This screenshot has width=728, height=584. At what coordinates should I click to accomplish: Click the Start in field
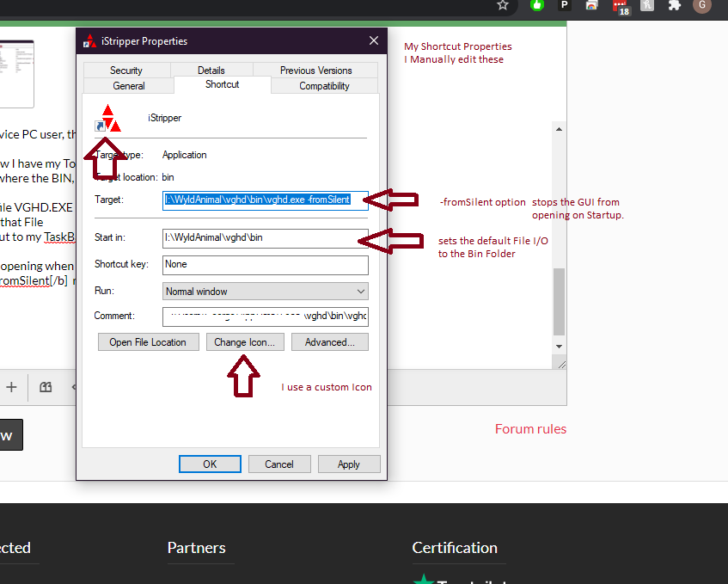click(x=265, y=238)
